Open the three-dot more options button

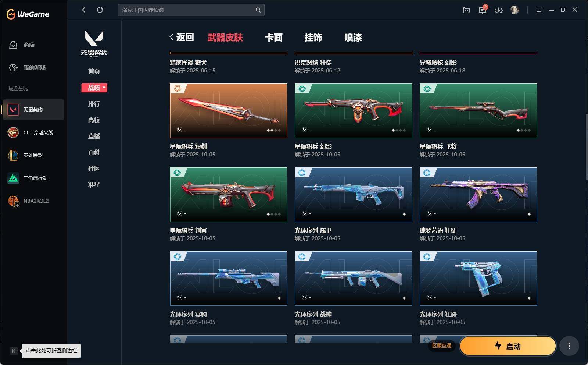pyautogui.click(x=569, y=346)
